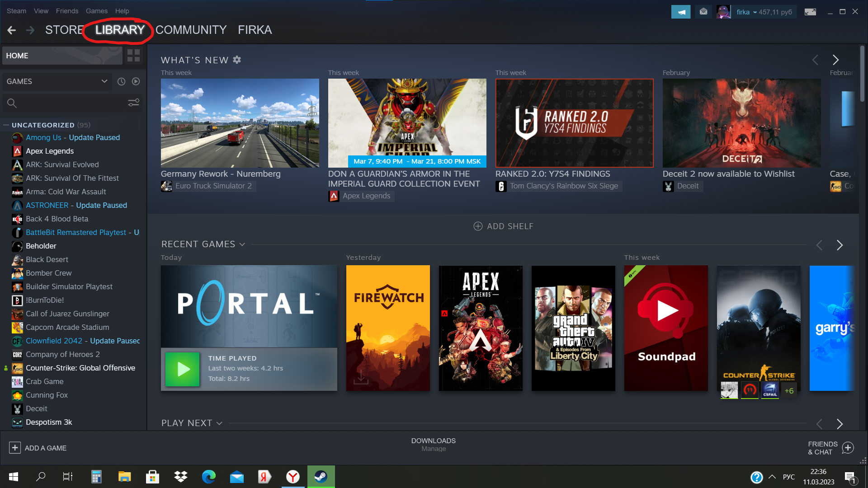The image size is (868, 488).
Task: Toggle sort by recent clock icon
Action: point(121,81)
